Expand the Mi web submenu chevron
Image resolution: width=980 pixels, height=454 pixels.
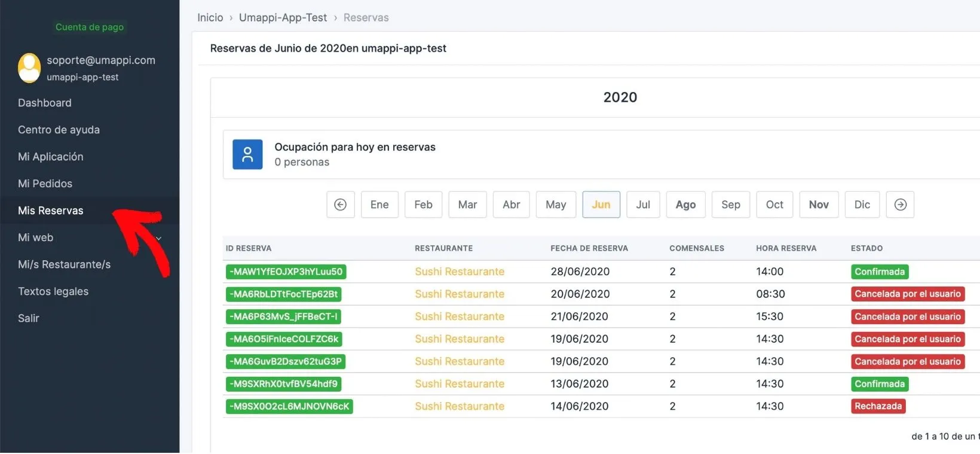159,238
